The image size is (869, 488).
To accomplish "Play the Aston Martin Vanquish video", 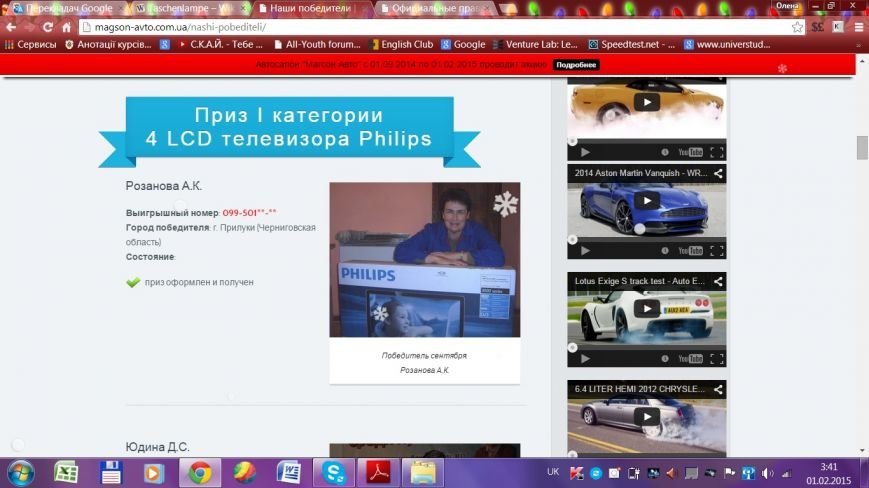I will [x=647, y=201].
